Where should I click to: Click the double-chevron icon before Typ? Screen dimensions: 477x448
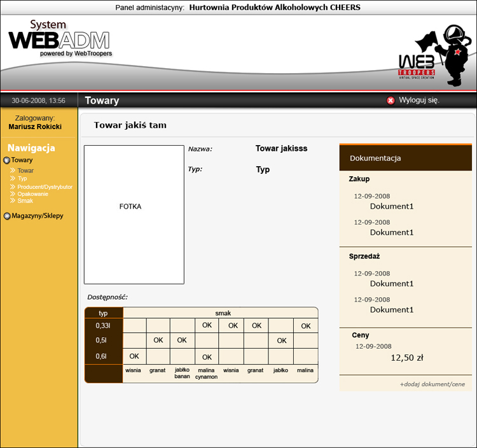13,179
